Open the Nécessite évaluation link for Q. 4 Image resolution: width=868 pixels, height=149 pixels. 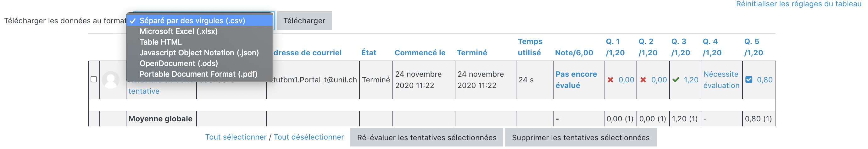pyautogui.click(x=721, y=80)
